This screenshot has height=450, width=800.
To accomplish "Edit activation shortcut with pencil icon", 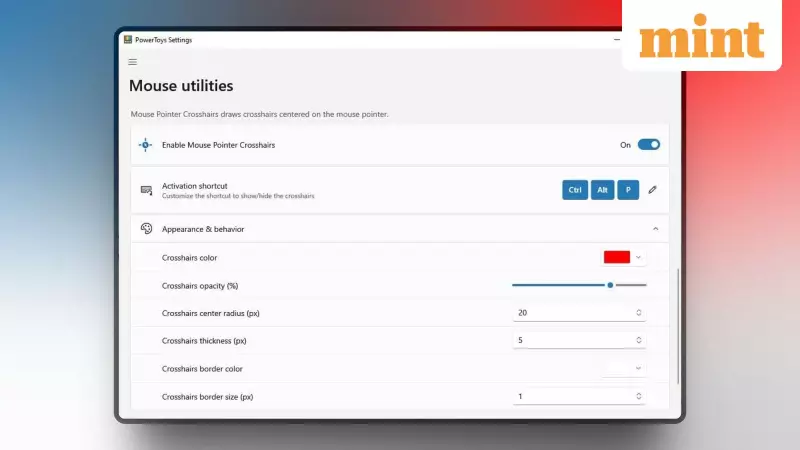I will 653,189.
